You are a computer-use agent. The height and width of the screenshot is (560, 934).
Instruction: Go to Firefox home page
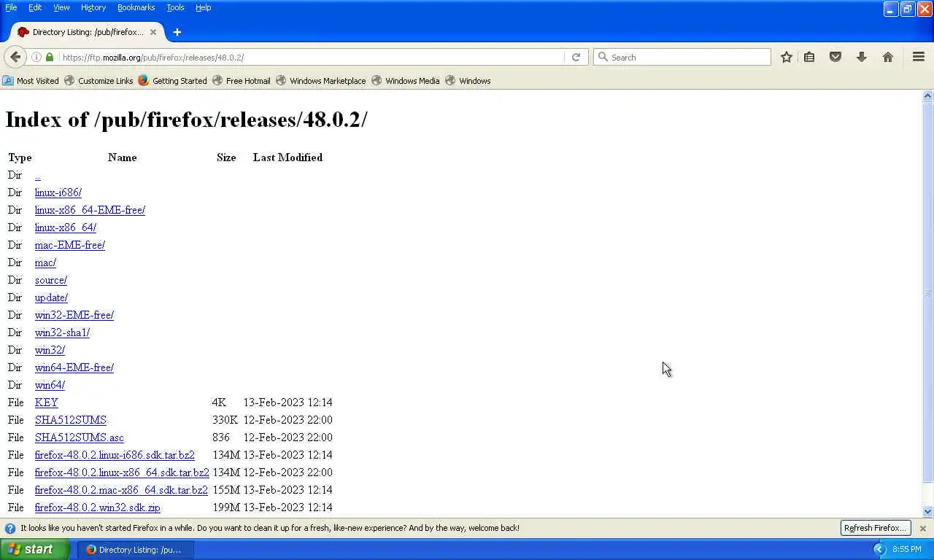pos(888,57)
